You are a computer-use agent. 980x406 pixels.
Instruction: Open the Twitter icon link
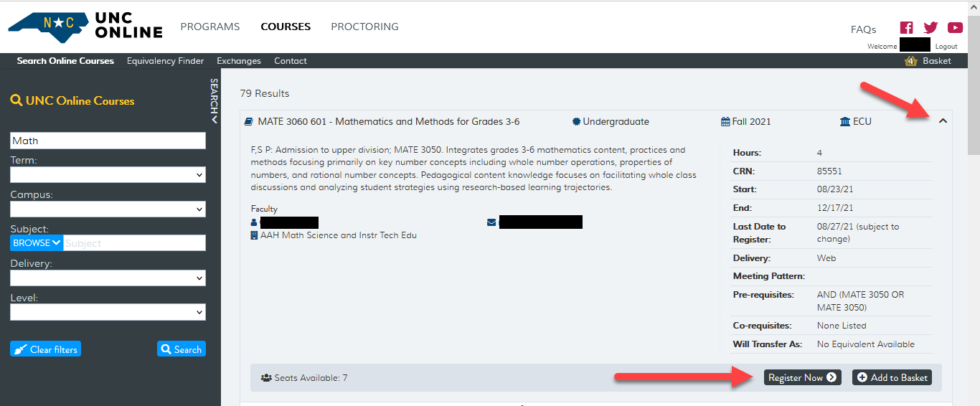(930, 28)
